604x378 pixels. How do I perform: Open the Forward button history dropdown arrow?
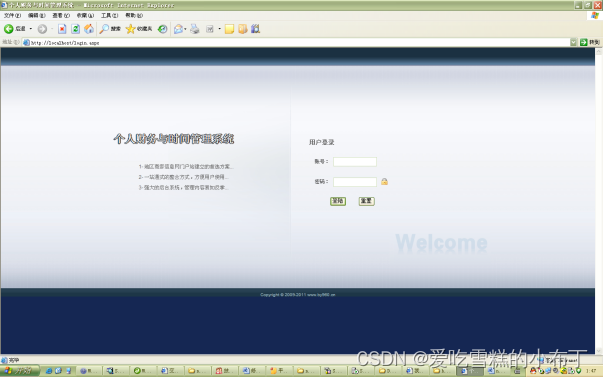coord(52,29)
